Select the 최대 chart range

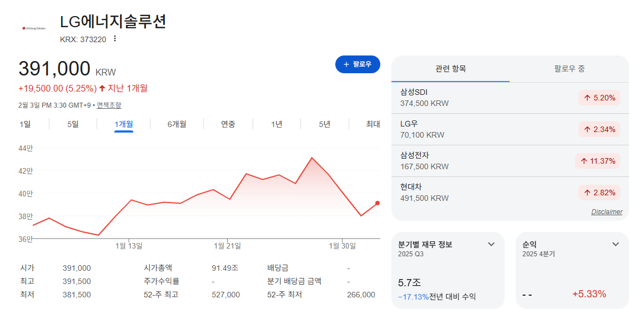373,124
